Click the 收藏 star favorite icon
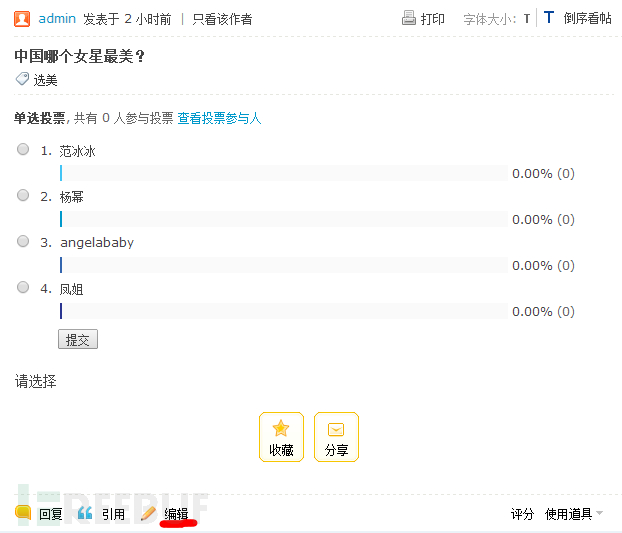 point(281,428)
